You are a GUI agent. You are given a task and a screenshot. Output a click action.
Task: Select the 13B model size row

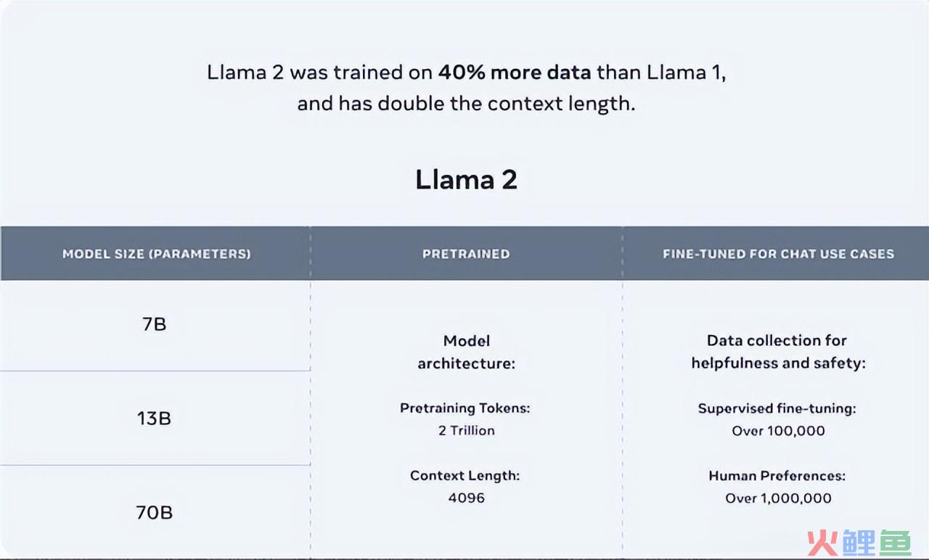pyautogui.click(x=155, y=419)
